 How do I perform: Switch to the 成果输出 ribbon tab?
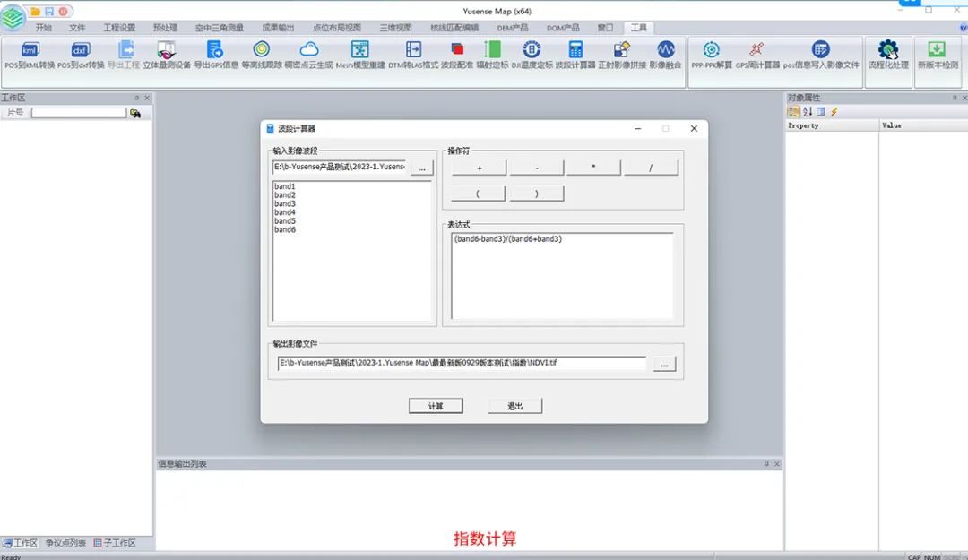(278, 28)
